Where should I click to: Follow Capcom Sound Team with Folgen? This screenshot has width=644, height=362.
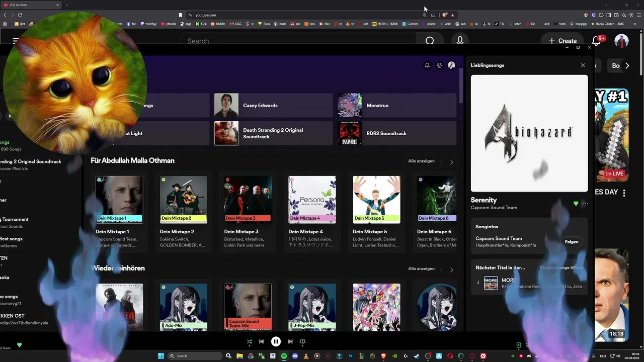tap(572, 242)
